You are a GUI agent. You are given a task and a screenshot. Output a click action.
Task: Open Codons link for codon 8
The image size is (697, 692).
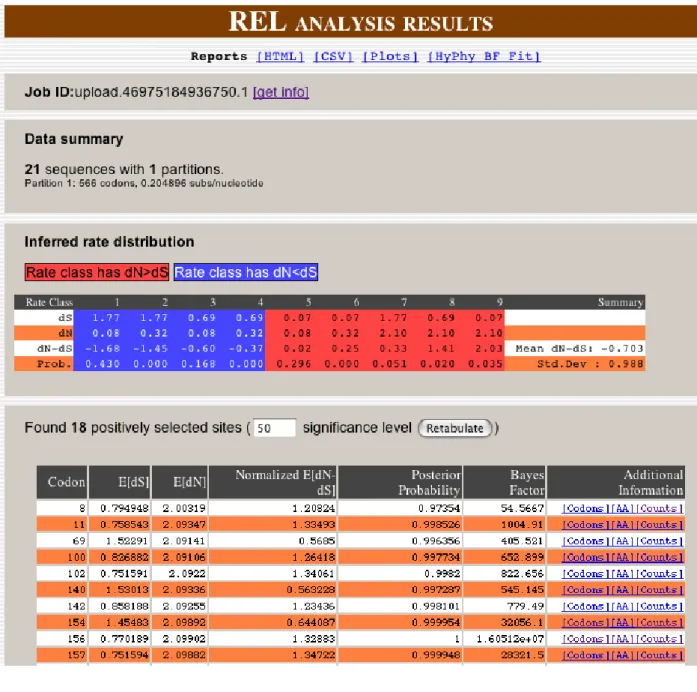[x=585, y=508]
